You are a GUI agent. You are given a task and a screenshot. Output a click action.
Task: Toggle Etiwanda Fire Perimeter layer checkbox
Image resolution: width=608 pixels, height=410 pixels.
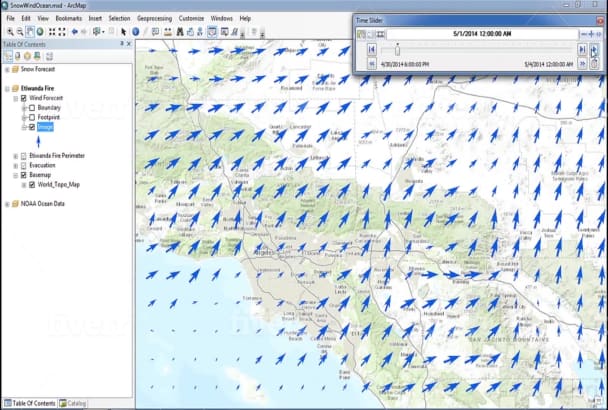24,156
